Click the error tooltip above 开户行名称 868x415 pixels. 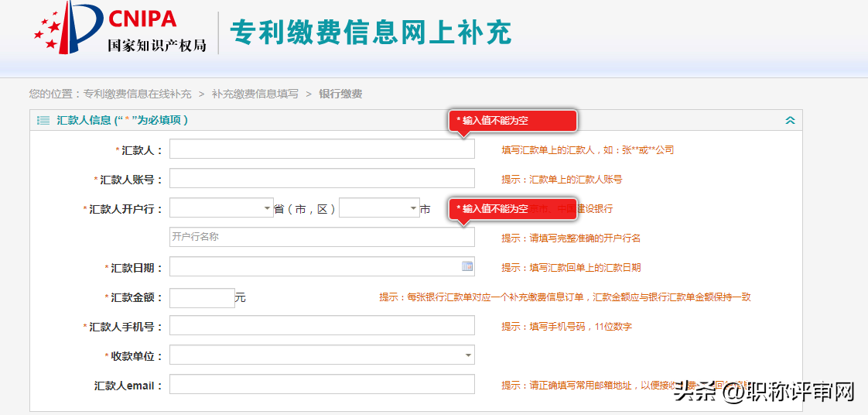[513, 209]
